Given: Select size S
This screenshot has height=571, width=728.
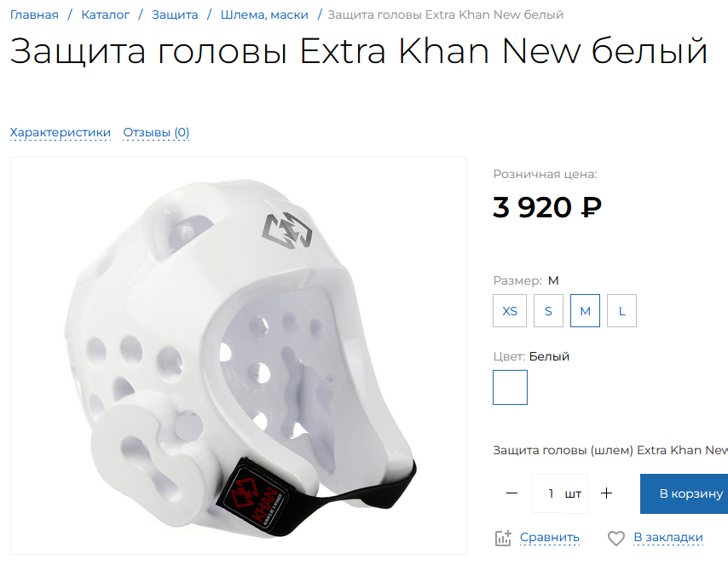Looking at the screenshot, I should (548, 310).
